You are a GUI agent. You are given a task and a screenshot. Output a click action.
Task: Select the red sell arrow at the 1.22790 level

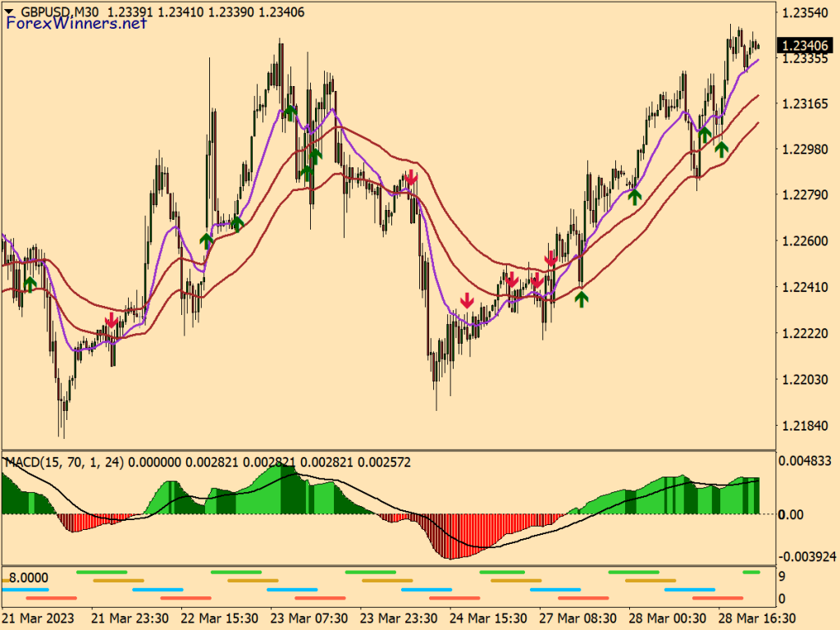(x=411, y=177)
